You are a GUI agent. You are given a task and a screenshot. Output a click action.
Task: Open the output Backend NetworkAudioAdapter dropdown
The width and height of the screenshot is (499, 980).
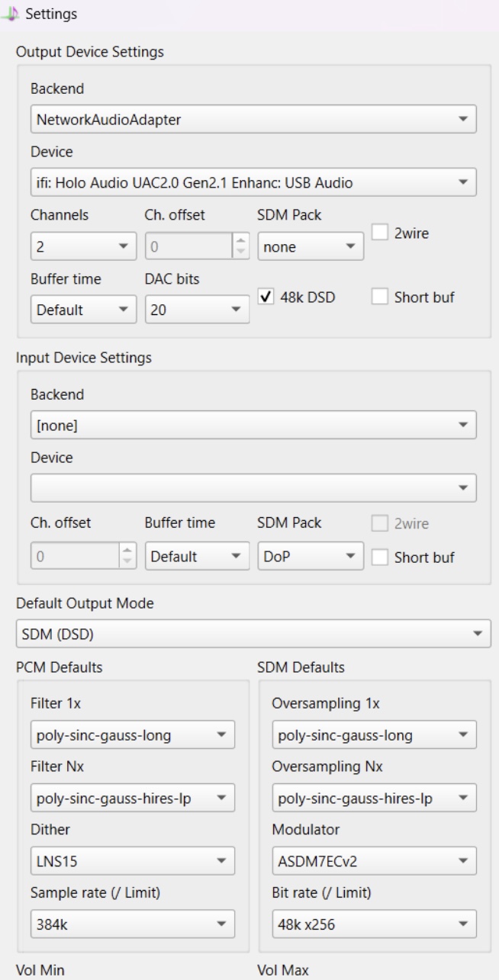coord(253,119)
